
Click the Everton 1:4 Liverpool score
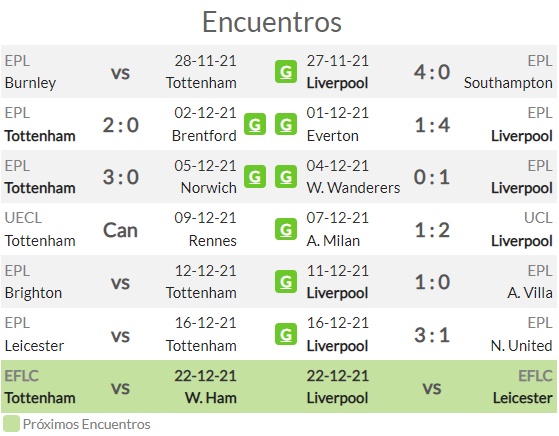(x=432, y=125)
